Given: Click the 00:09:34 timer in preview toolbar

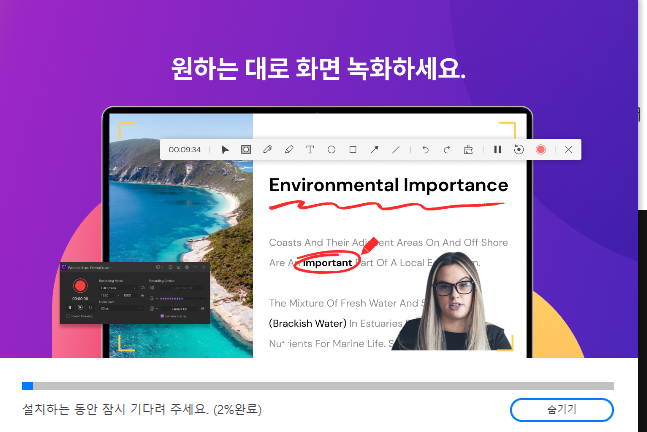Looking at the screenshot, I should (184, 149).
